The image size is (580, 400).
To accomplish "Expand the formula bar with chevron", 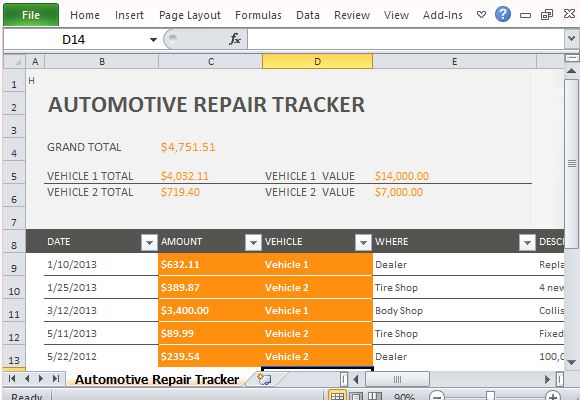I will pyautogui.click(x=571, y=39).
